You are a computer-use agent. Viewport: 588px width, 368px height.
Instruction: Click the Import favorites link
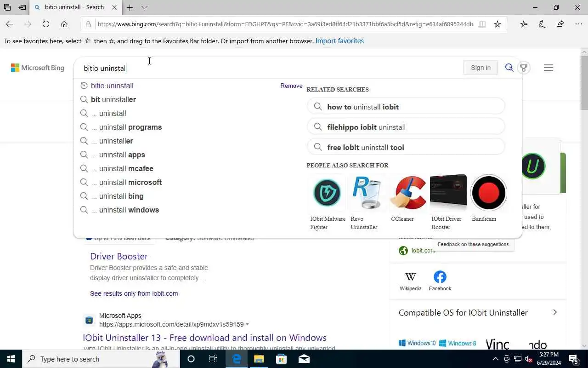tap(339, 41)
